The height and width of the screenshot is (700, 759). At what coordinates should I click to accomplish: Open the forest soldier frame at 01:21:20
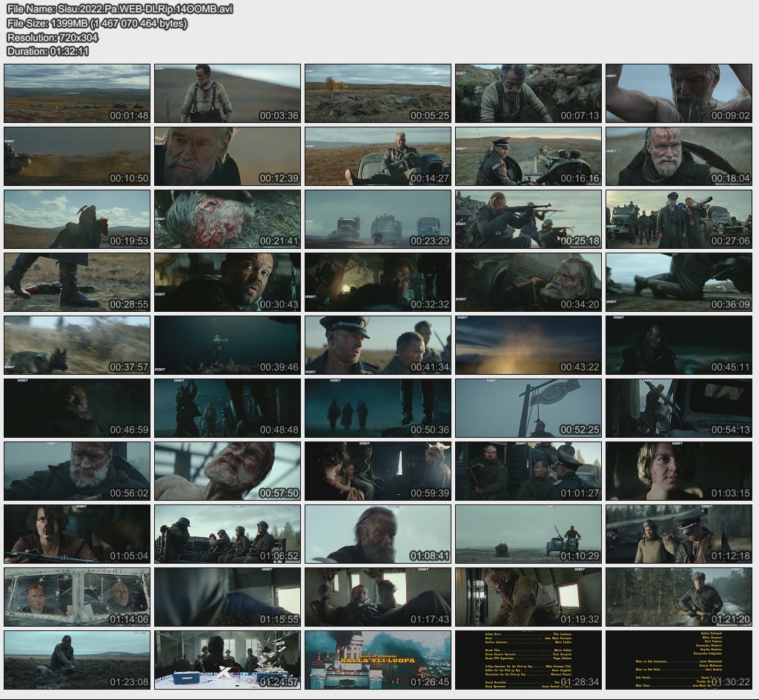click(678, 597)
